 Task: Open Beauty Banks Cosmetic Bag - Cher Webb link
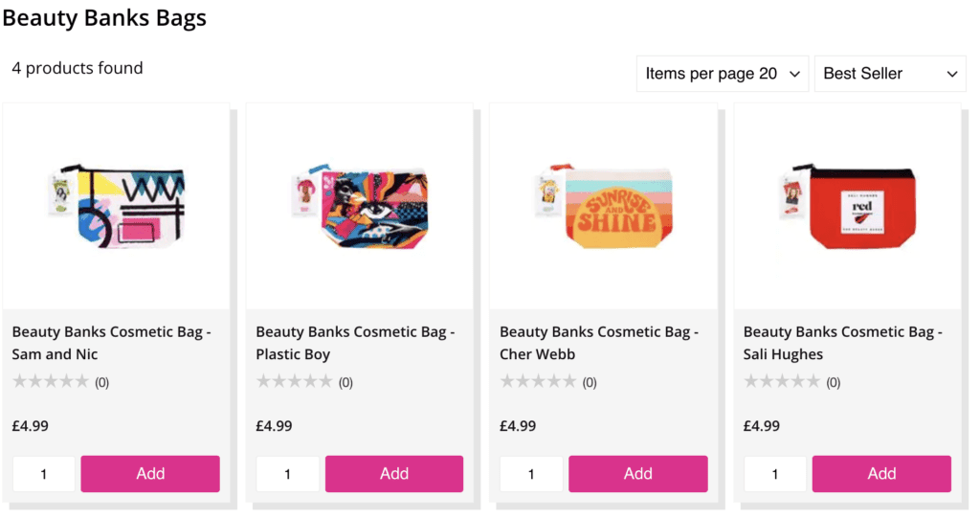coord(599,343)
